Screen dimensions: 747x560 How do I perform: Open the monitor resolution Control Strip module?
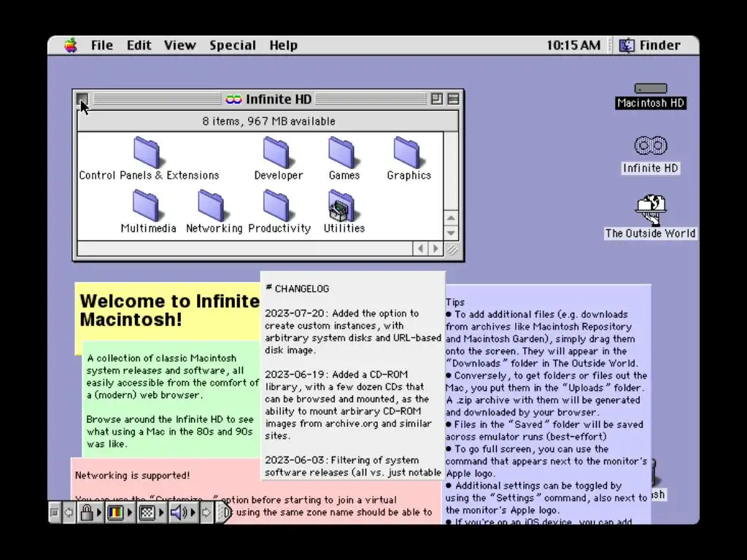click(151, 513)
